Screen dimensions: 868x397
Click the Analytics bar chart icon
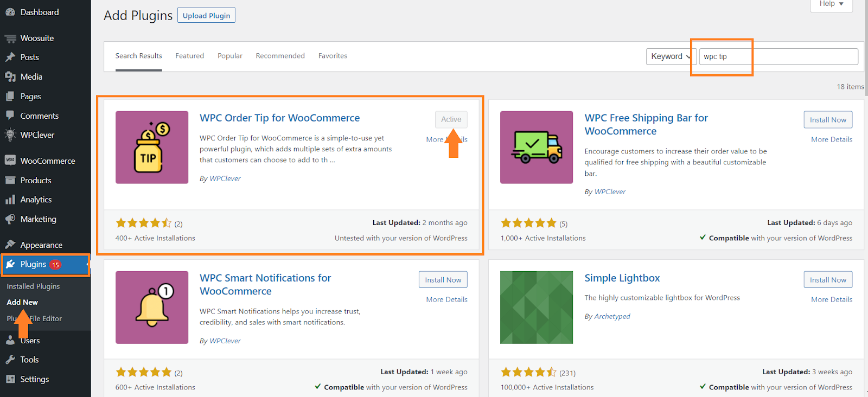pos(10,200)
